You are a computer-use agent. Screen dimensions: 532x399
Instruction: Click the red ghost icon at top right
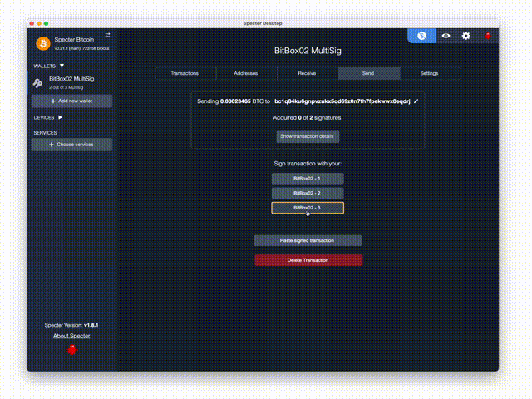point(488,36)
